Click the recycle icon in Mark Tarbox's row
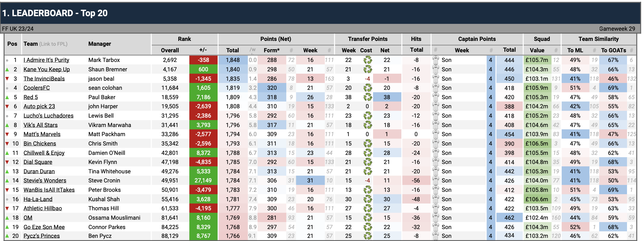 point(368,60)
